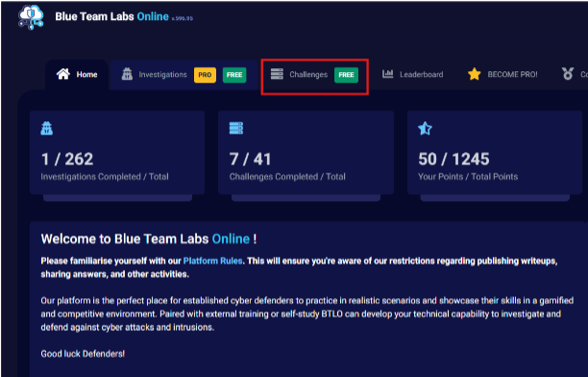Screen dimensions: 588x377
Task: Click the 'Good luck Defenders!' text
Action: 83,354
